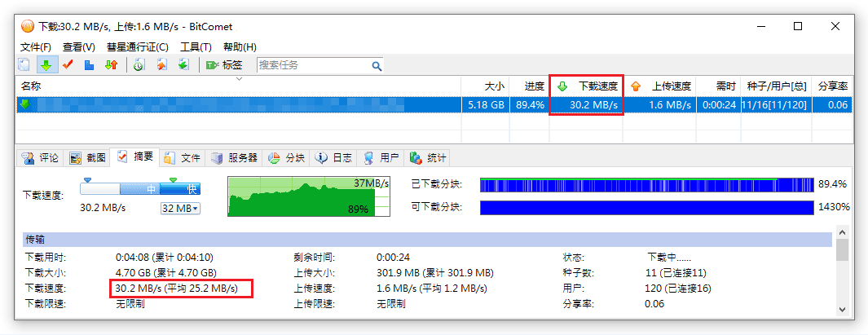Open the 彗星通行证(C) menu
868x335 pixels.
click(x=138, y=47)
